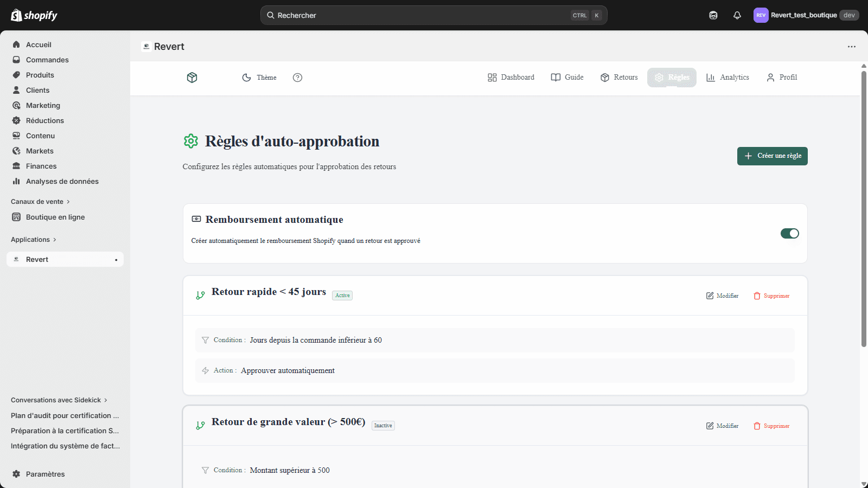The width and height of the screenshot is (868, 488).
Task: Switch to Guide tab
Action: coord(567,78)
